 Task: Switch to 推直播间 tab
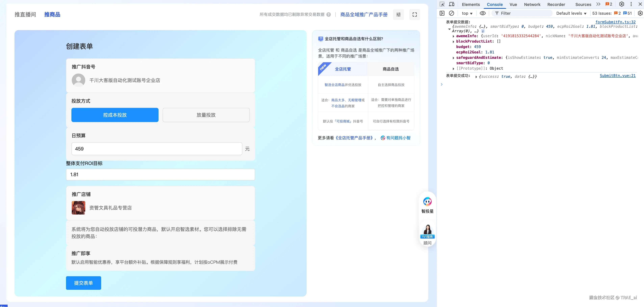25,15
